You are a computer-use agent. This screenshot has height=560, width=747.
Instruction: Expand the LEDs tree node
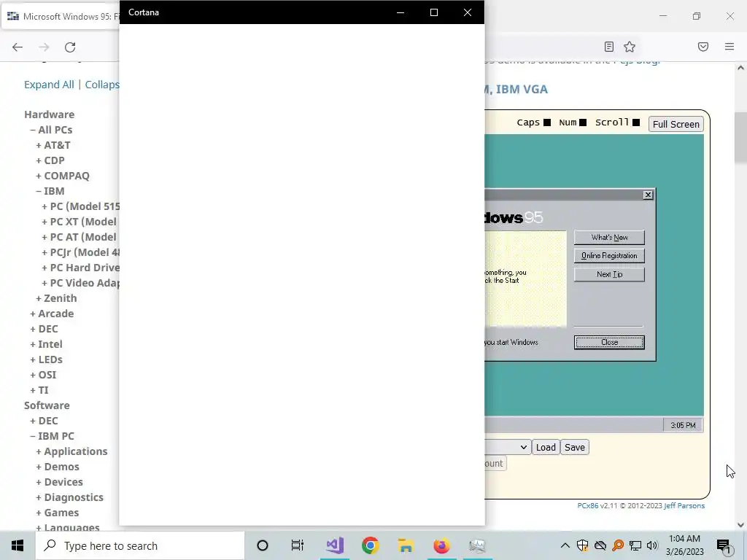[x=33, y=359]
